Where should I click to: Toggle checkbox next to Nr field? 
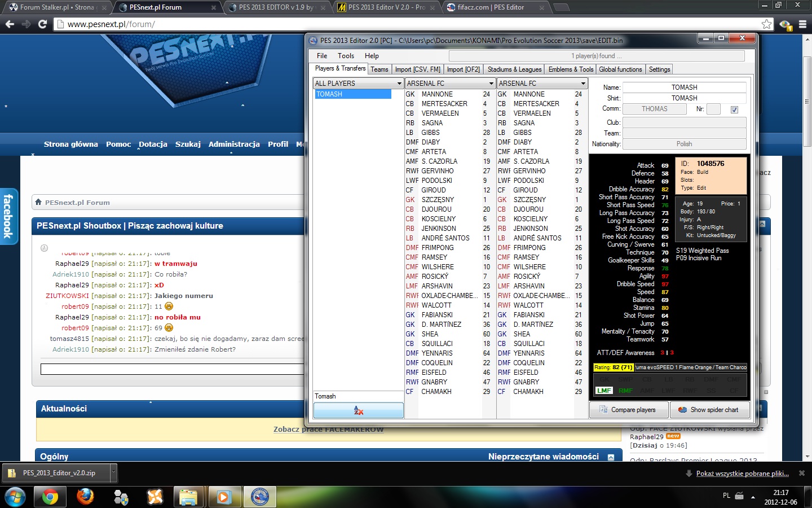point(734,110)
